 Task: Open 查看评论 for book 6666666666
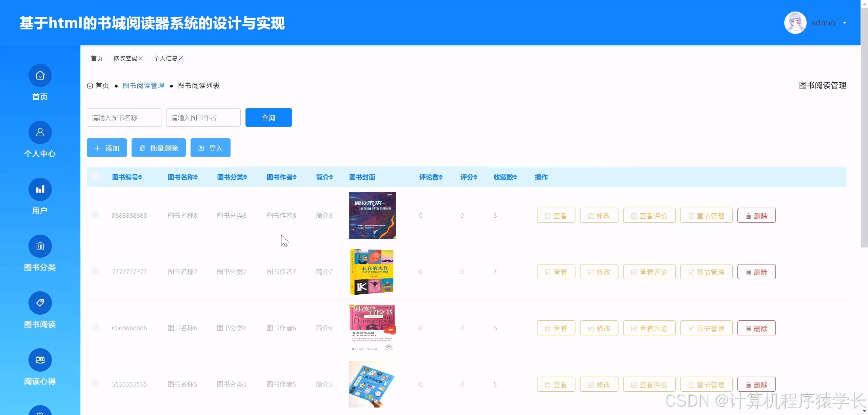click(x=649, y=328)
